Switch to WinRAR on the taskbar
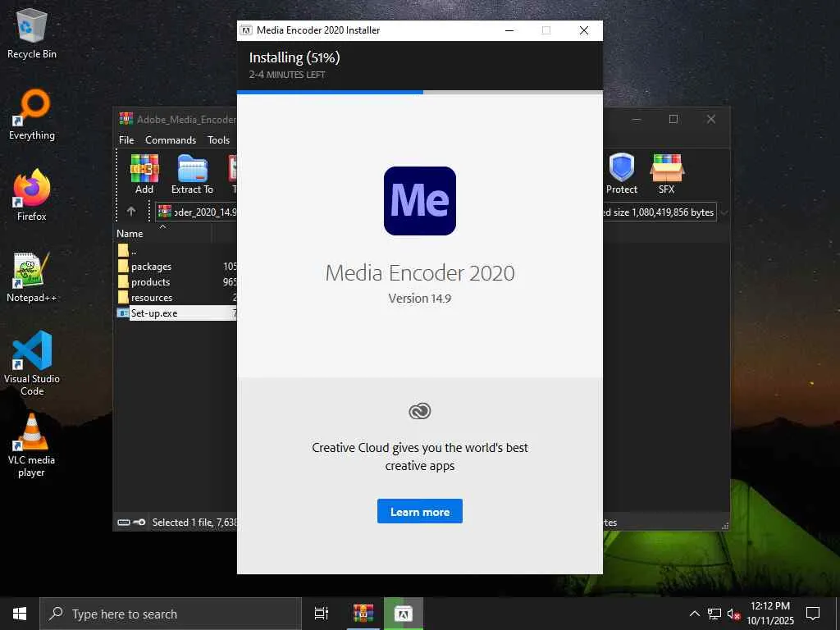Screen dimensions: 840x630 coord(363,614)
